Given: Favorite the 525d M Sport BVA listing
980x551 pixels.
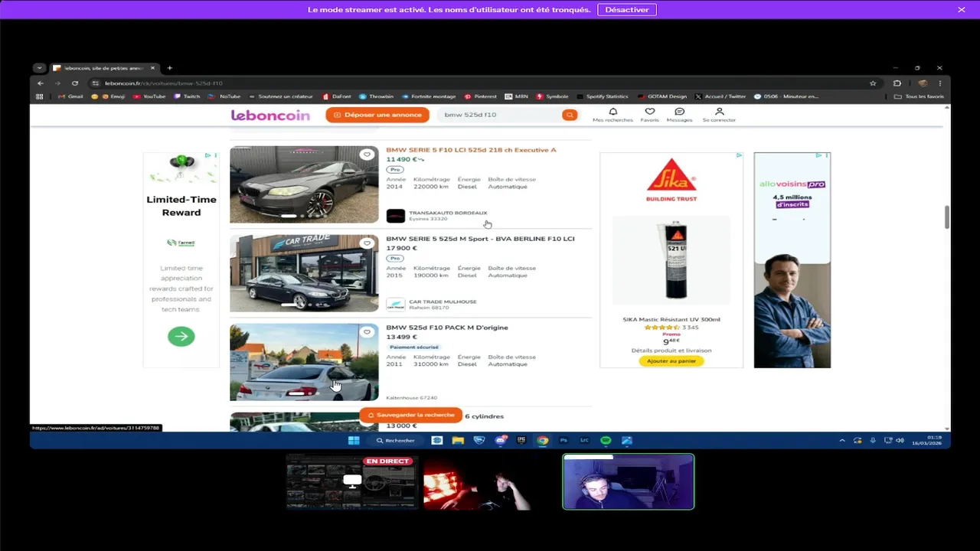Looking at the screenshot, I should 367,243.
